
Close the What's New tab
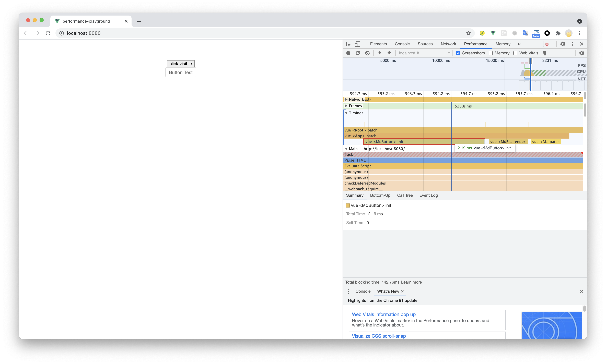click(x=402, y=291)
